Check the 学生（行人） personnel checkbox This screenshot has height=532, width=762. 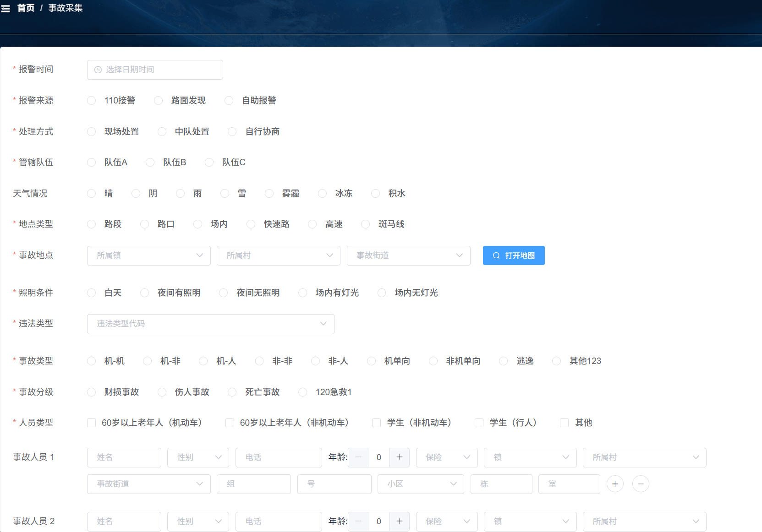[x=479, y=423]
